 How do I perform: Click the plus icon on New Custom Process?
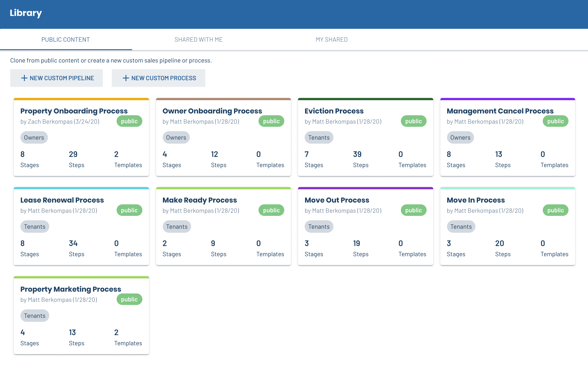click(126, 78)
